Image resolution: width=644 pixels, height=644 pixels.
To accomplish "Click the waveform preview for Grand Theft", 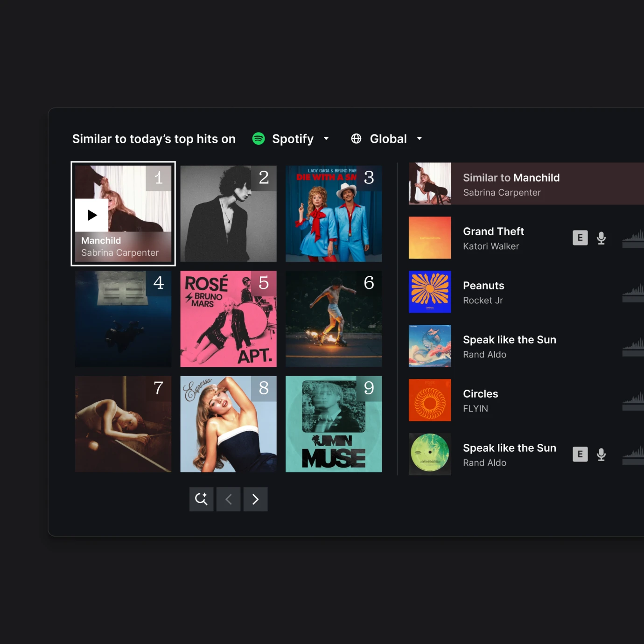I will (x=633, y=238).
